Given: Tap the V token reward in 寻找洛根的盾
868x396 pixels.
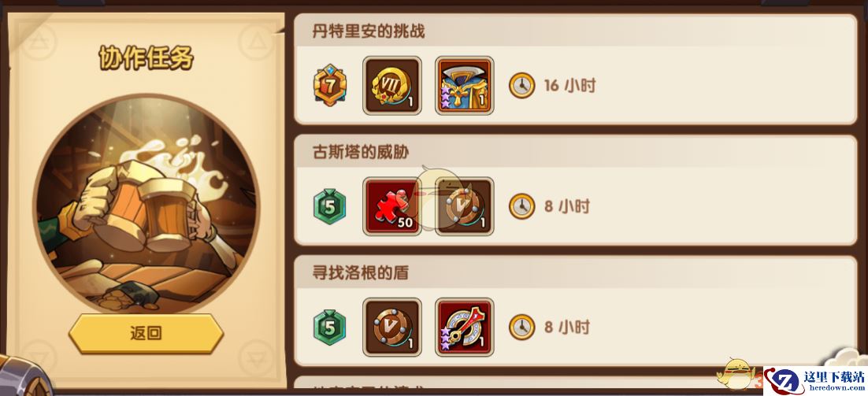Looking at the screenshot, I should tap(392, 327).
